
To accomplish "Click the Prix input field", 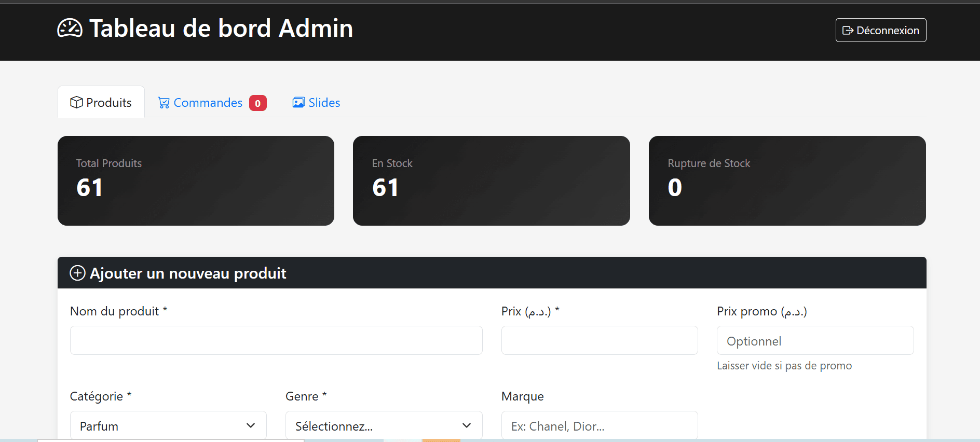I will pyautogui.click(x=600, y=340).
